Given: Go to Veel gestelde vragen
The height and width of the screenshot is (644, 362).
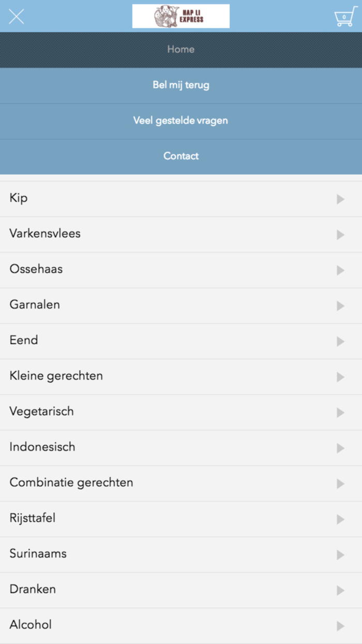Looking at the screenshot, I should point(181,121).
